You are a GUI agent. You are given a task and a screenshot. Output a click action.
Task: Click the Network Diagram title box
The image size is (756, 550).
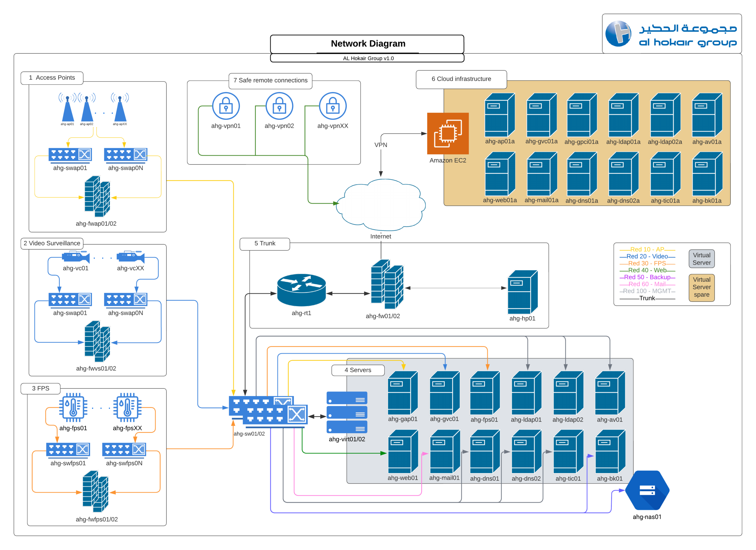click(367, 44)
